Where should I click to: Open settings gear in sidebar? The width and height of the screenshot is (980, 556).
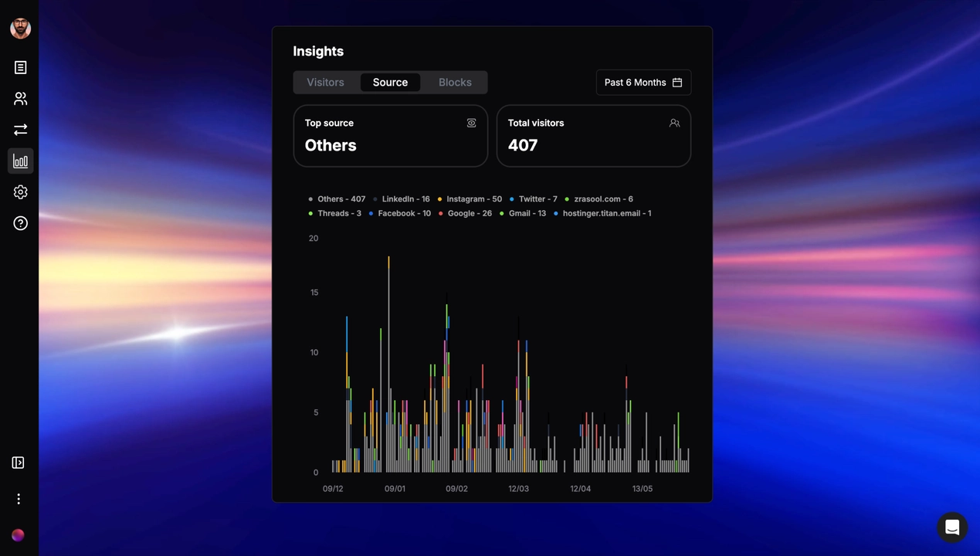pyautogui.click(x=20, y=192)
